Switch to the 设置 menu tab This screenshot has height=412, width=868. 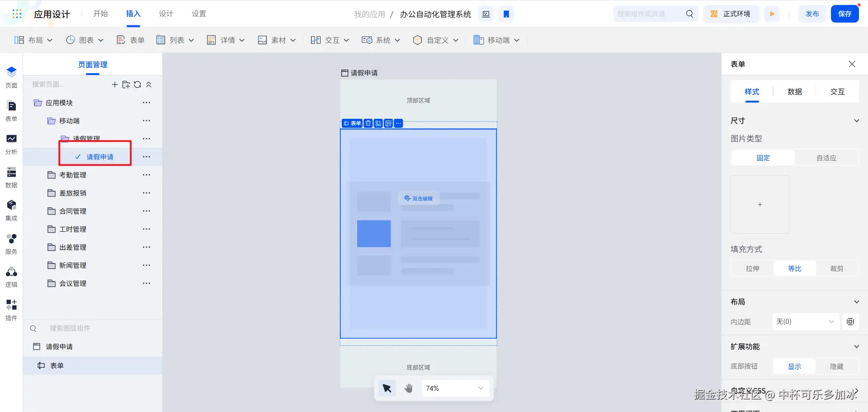click(x=199, y=14)
